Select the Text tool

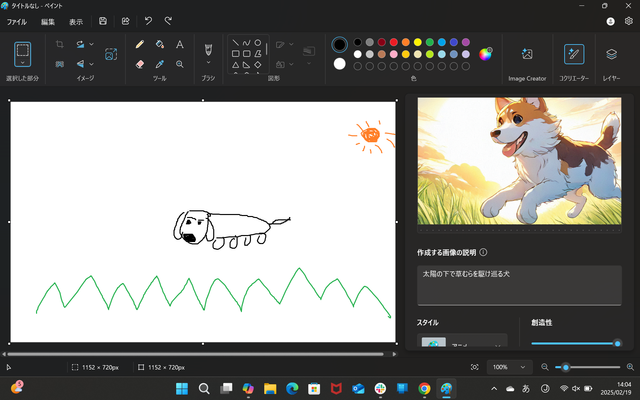(x=179, y=44)
